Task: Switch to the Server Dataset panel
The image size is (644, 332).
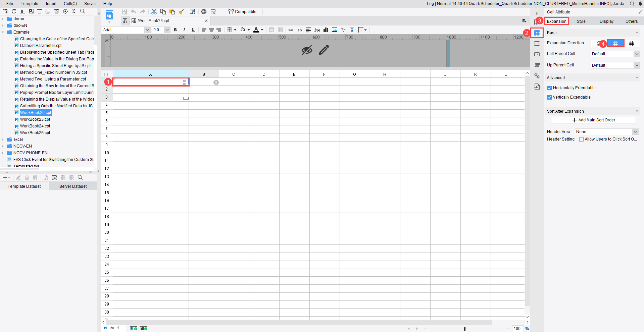Action: tap(72, 186)
